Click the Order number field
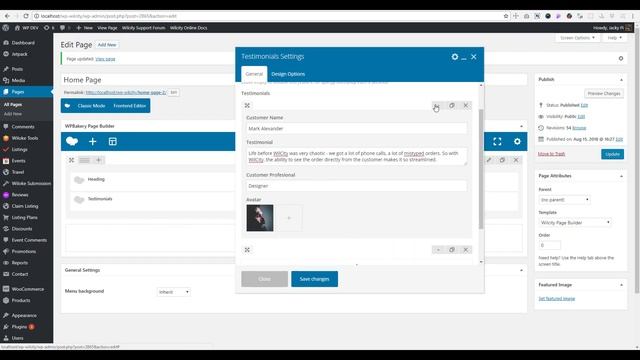The image size is (640, 360). [550, 245]
